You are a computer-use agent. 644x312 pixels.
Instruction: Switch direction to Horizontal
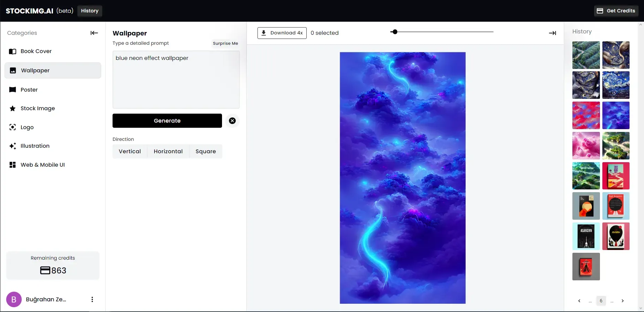(168, 151)
